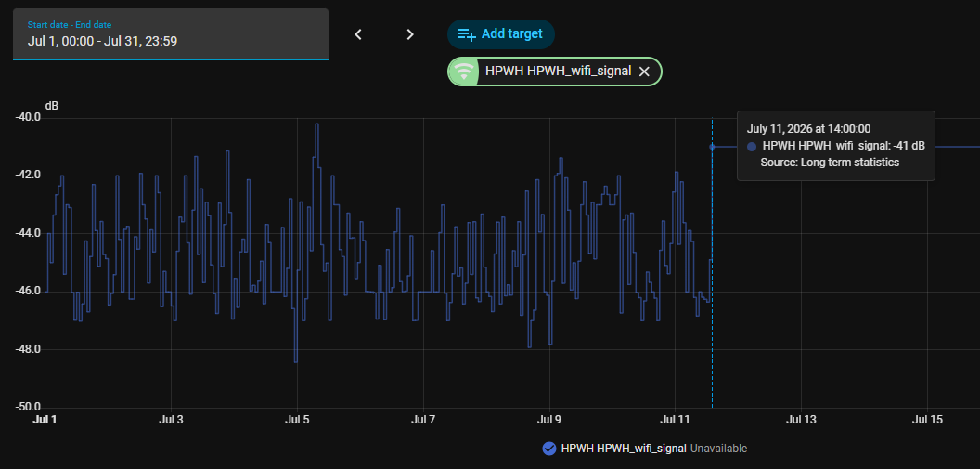Click the dB unit label

click(x=52, y=106)
